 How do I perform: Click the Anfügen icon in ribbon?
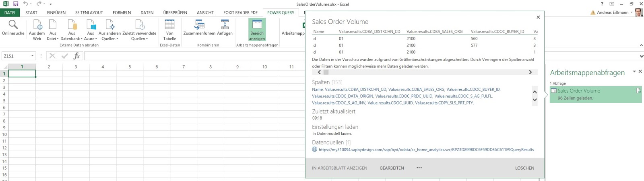click(x=225, y=25)
